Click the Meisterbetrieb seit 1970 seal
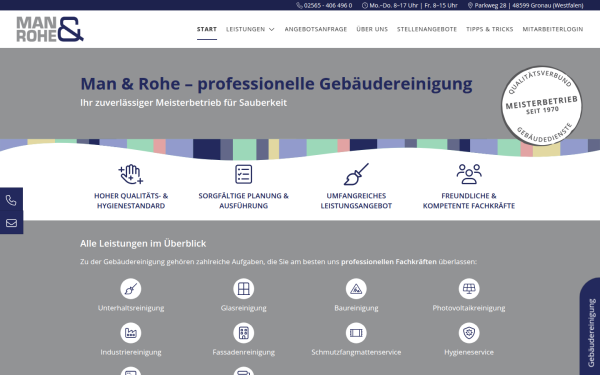 coord(541,106)
